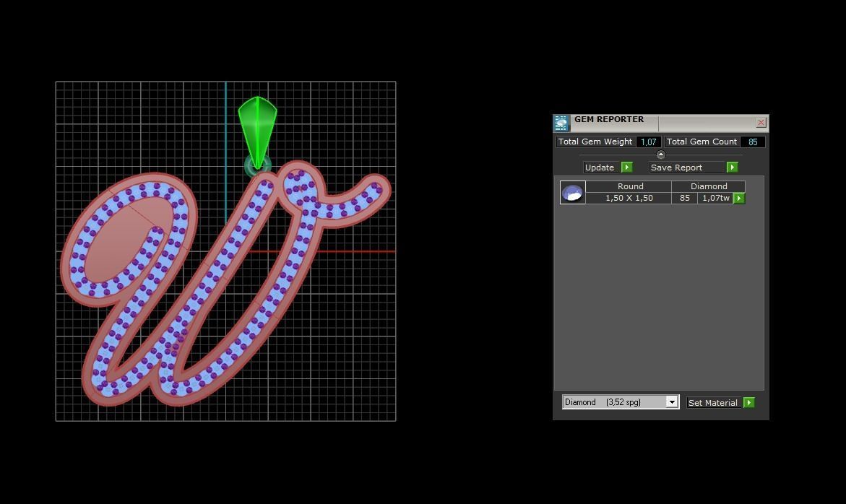The image size is (846, 504).
Task: Click the 1,50 X 1,50 size cell
Action: [x=629, y=198]
